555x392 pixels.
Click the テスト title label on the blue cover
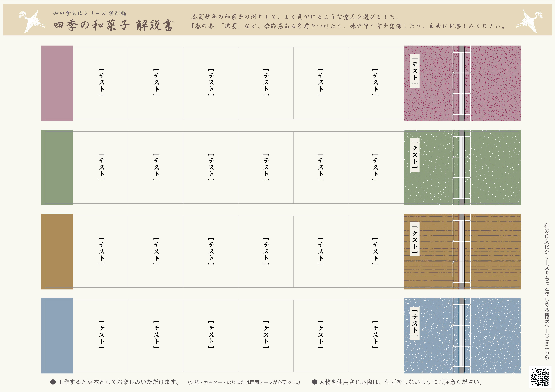[x=415, y=323]
